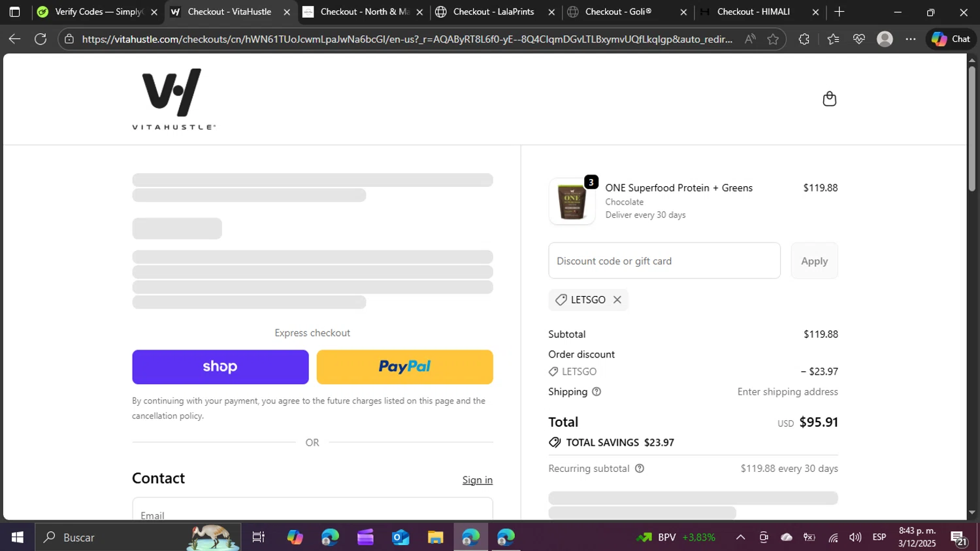Close the Checkout - VitaHustle tab
This screenshot has height=551, width=980.
(286, 12)
